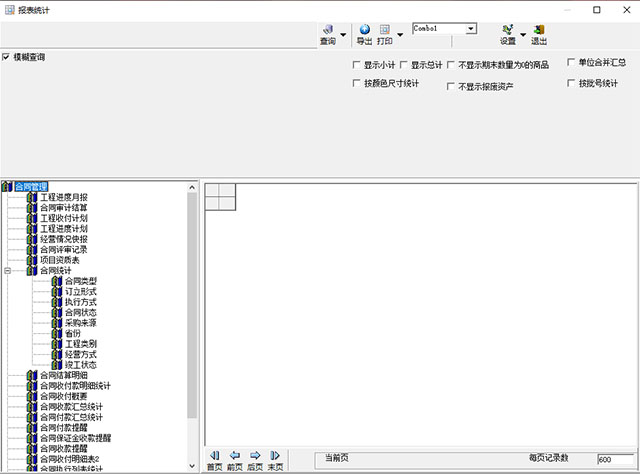The width and height of the screenshot is (640, 474).
Task: Click the 打印 print icon
Action: click(384, 35)
